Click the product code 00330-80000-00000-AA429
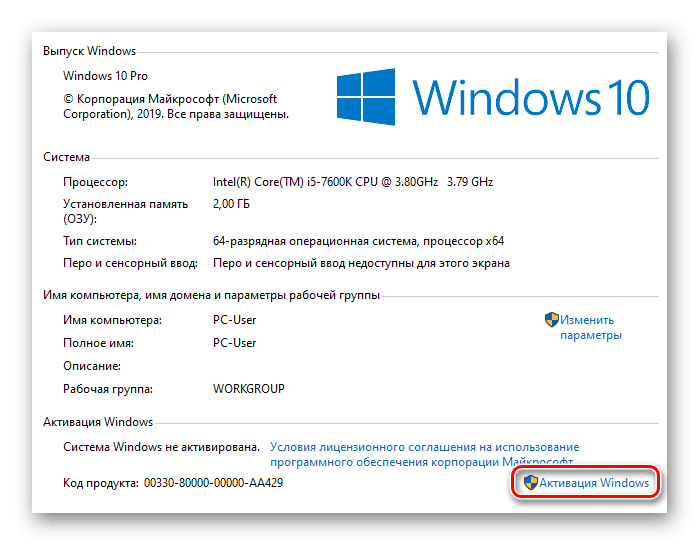This screenshot has height=545, width=699. pos(213,483)
